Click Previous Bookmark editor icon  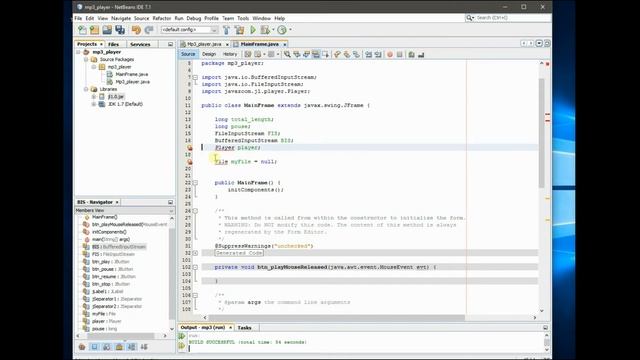tap(337, 54)
